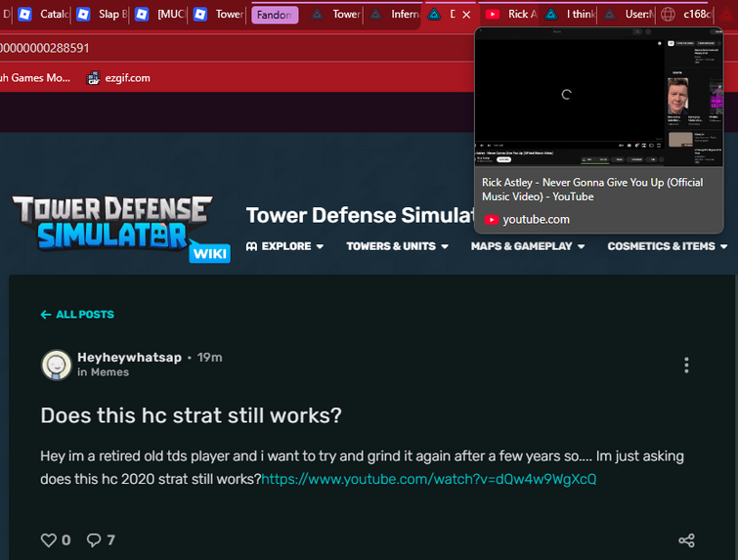Viewport: 738px width, 560px height.
Task: Open the 'User:N' tab
Action: [x=629, y=14]
